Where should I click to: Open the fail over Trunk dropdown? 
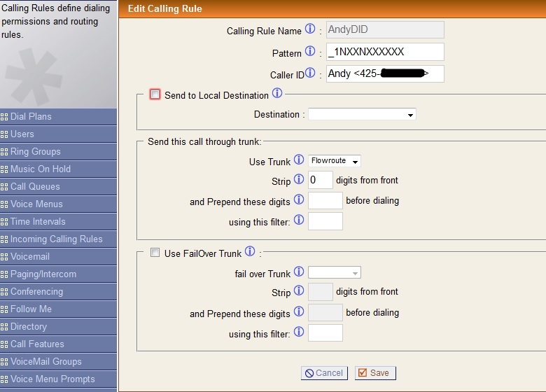[335, 272]
